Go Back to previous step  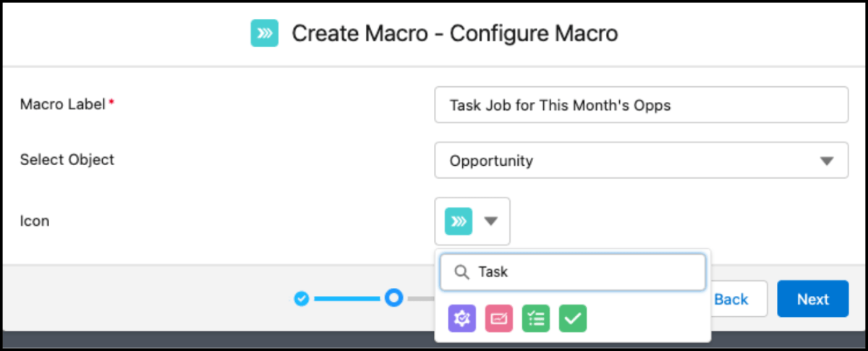click(732, 299)
